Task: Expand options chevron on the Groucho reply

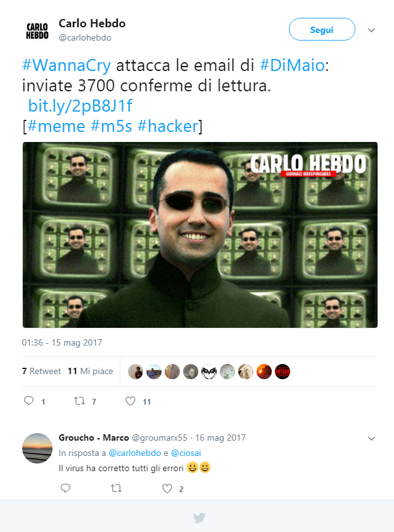Action: (x=372, y=438)
